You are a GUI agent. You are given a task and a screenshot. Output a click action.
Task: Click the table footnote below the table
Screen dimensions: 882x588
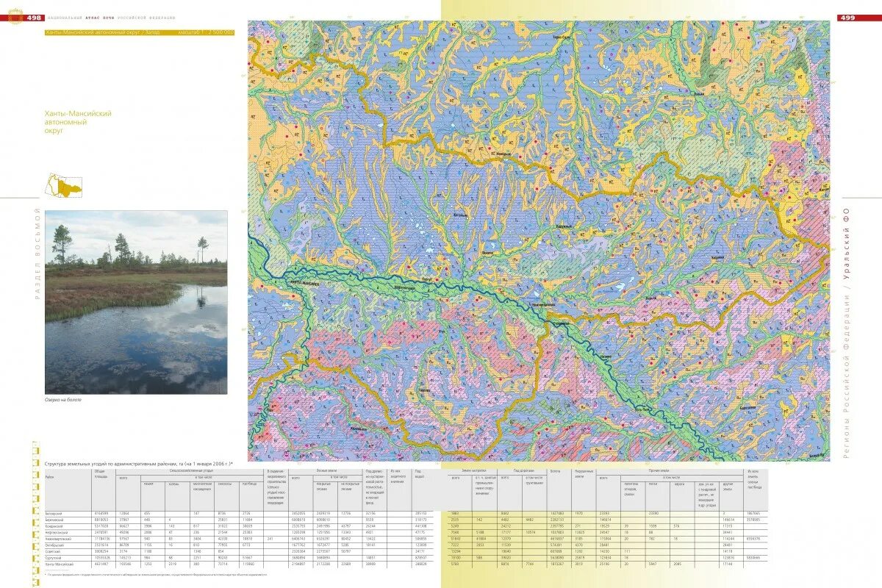pyautogui.click(x=154, y=575)
